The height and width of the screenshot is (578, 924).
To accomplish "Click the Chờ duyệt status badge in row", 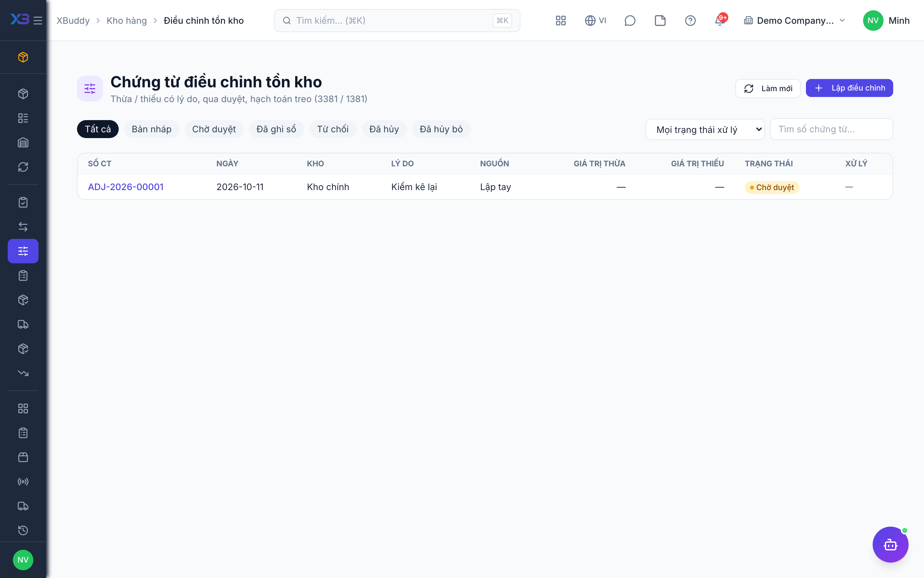I will (x=772, y=187).
